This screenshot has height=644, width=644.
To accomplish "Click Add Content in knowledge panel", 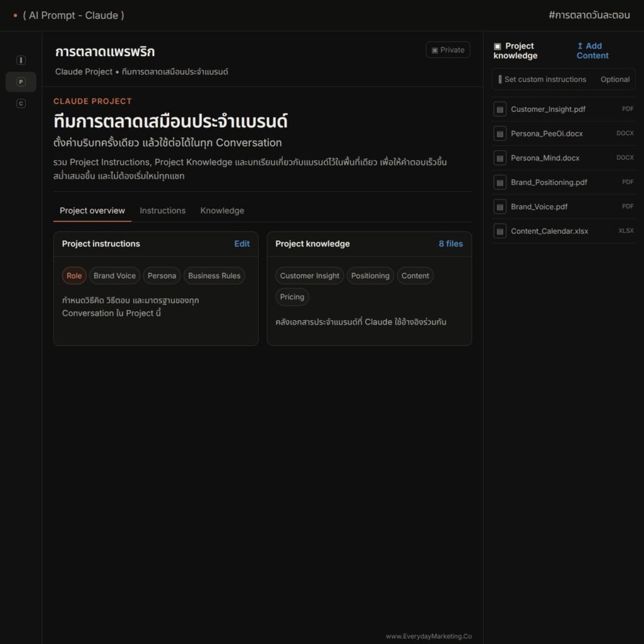I will pyautogui.click(x=592, y=51).
